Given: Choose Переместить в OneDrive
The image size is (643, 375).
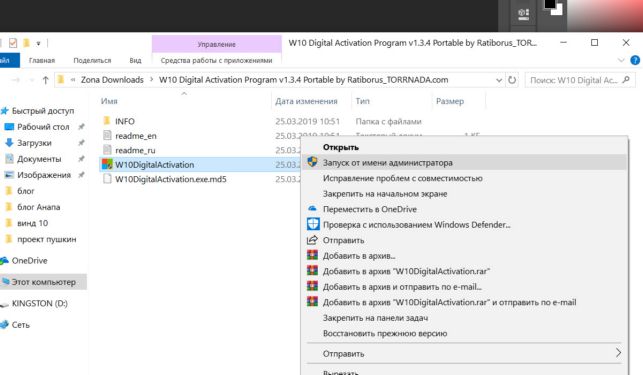Looking at the screenshot, I should click(x=370, y=209).
